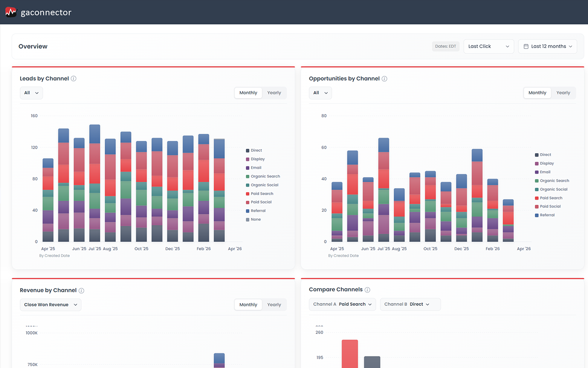
Task: Click By Created Date under Opportunities chart
Action: click(x=344, y=256)
